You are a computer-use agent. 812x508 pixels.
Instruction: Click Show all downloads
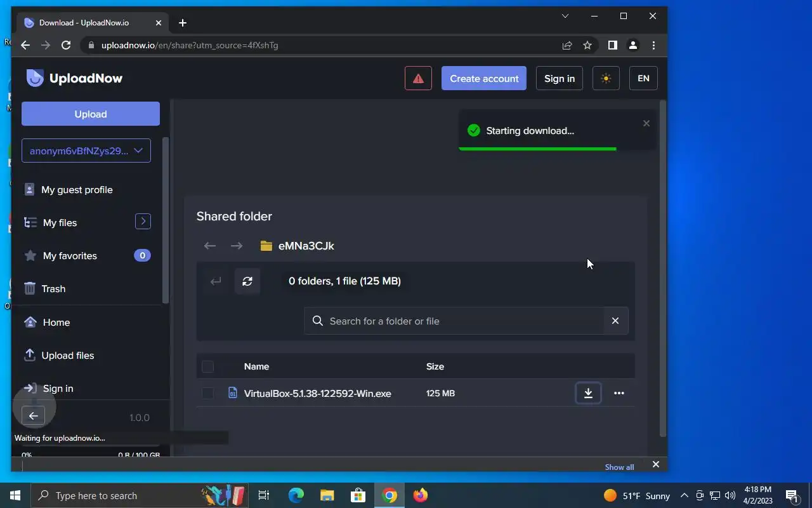pos(619,467)
